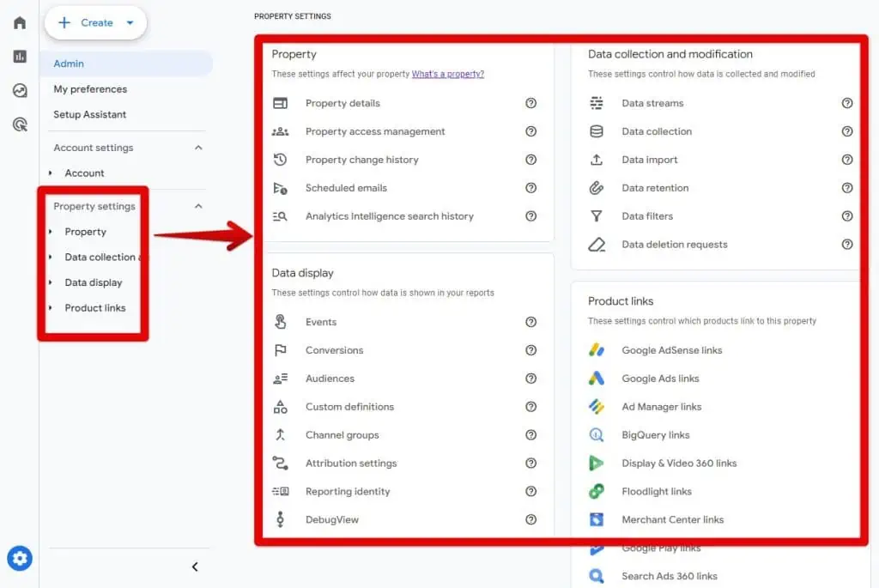Expand the Data display tree item
Viewport: 879px width, 588px height.
click(51, 282)
